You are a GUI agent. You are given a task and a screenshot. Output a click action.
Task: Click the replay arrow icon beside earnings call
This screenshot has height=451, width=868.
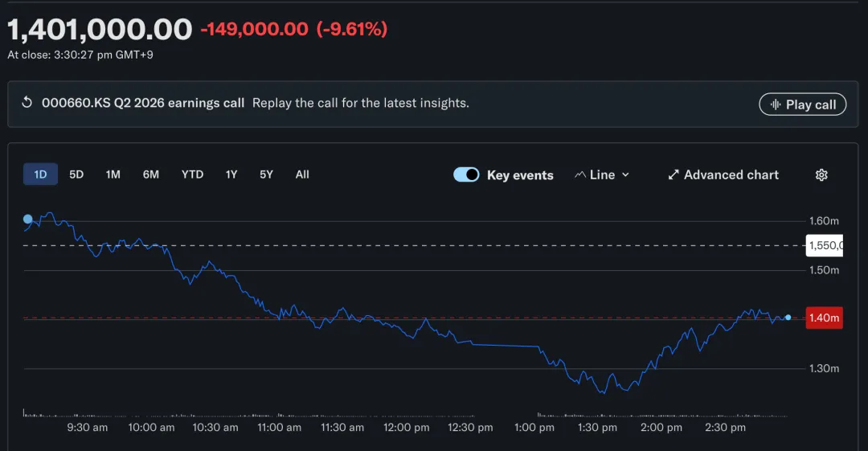pyautogui.click(x=27, y=103)
